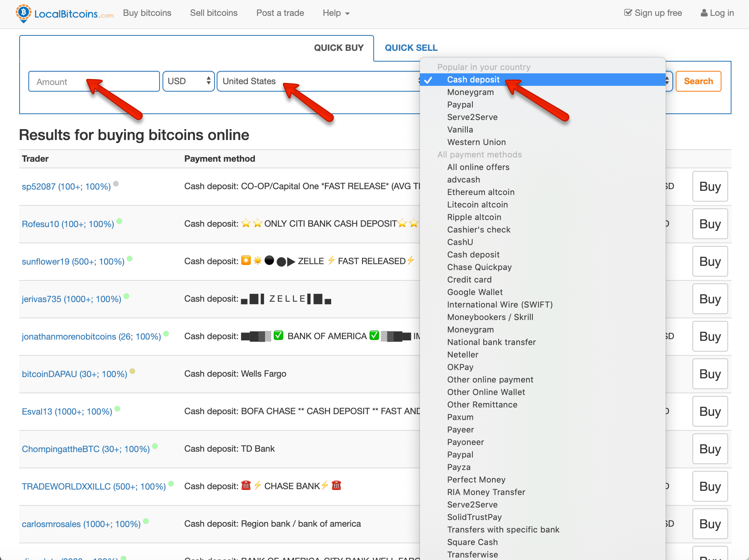Open the USD currency dropdown

(x=189, y=81)
